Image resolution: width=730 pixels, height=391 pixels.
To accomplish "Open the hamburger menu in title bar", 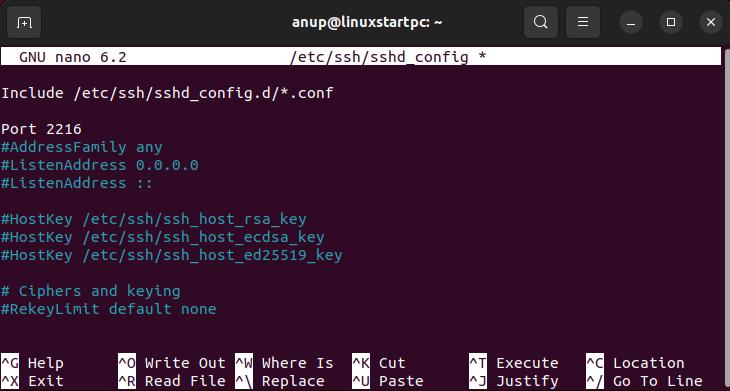I will [x=583, y=22].
